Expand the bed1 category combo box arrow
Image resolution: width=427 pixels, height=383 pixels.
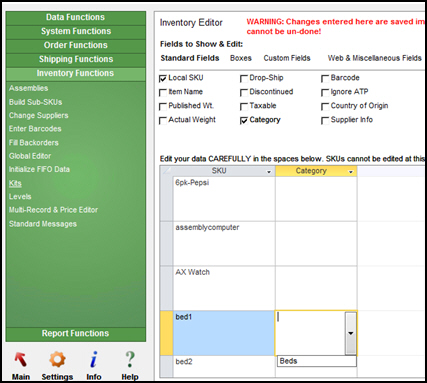click(x=350, y=333)
